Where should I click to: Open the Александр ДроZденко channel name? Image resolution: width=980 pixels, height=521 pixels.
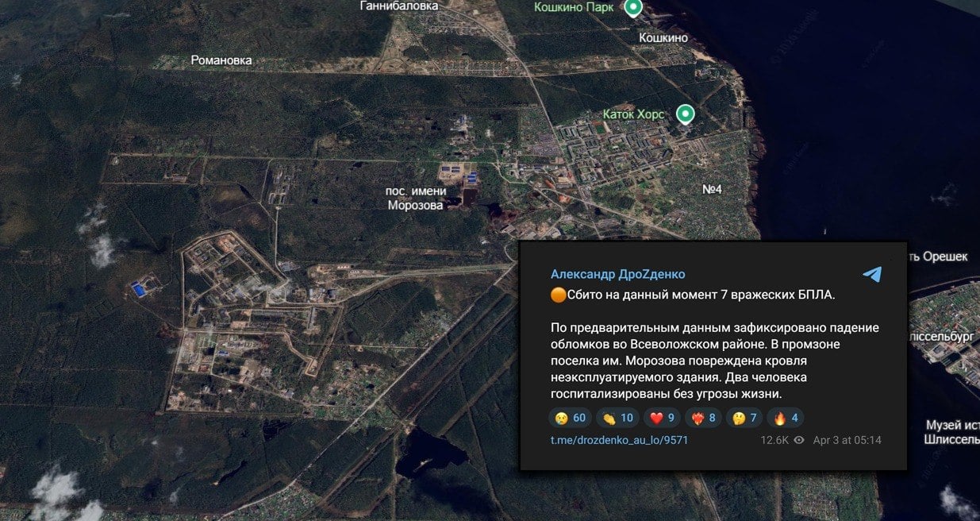(x=617, y=274)
